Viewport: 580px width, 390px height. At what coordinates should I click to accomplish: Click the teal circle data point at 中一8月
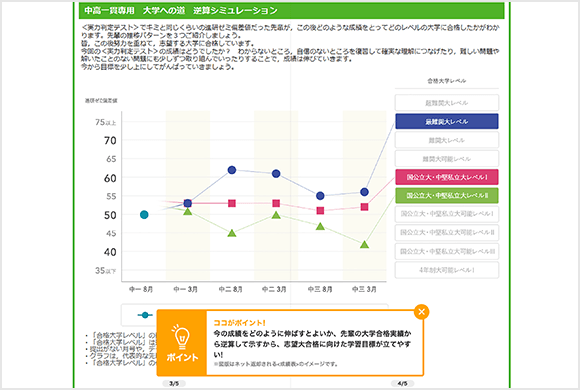(x=144, y=215)
